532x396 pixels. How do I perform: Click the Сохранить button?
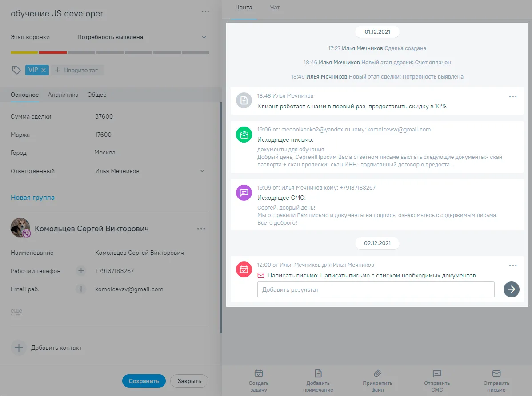[144, 381]
